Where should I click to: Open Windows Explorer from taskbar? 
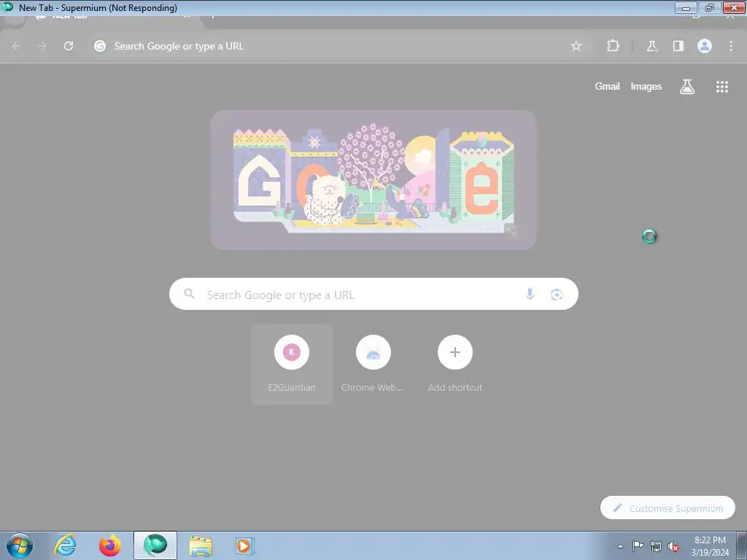coord(201,545)
